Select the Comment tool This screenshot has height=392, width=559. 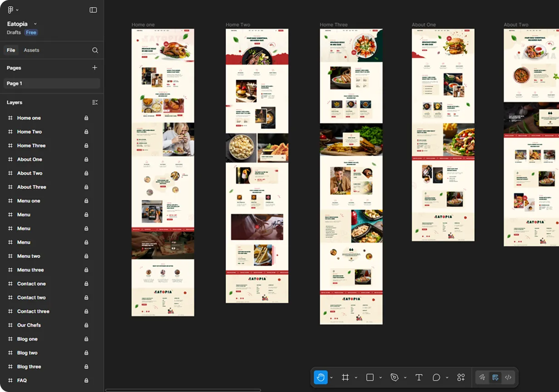point(436,377)
